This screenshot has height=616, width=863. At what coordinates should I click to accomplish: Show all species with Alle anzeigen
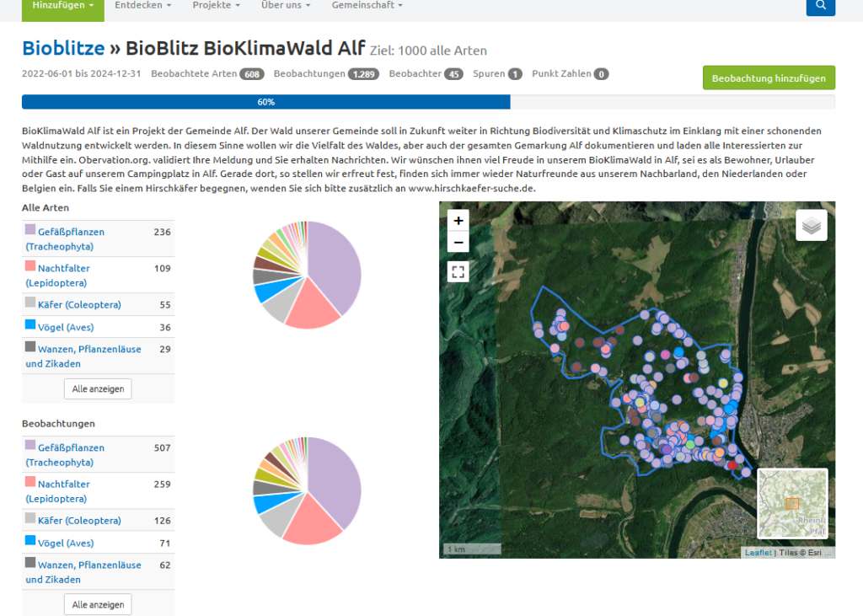[x=98, y=388]
